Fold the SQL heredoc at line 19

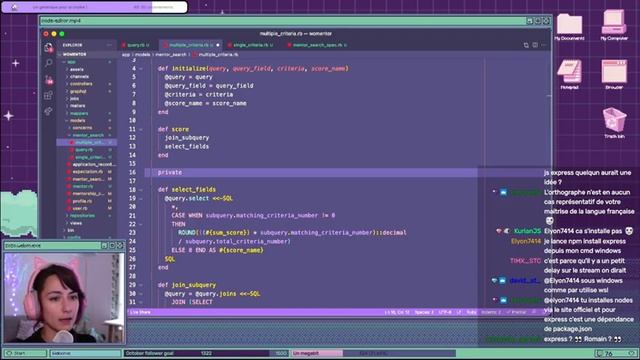[x=141, y=198]
